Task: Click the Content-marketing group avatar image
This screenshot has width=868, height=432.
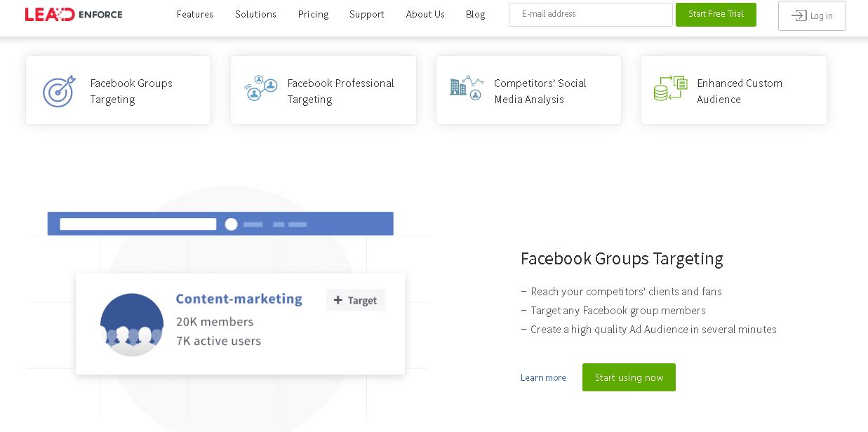Action: (x=132, y=324)
